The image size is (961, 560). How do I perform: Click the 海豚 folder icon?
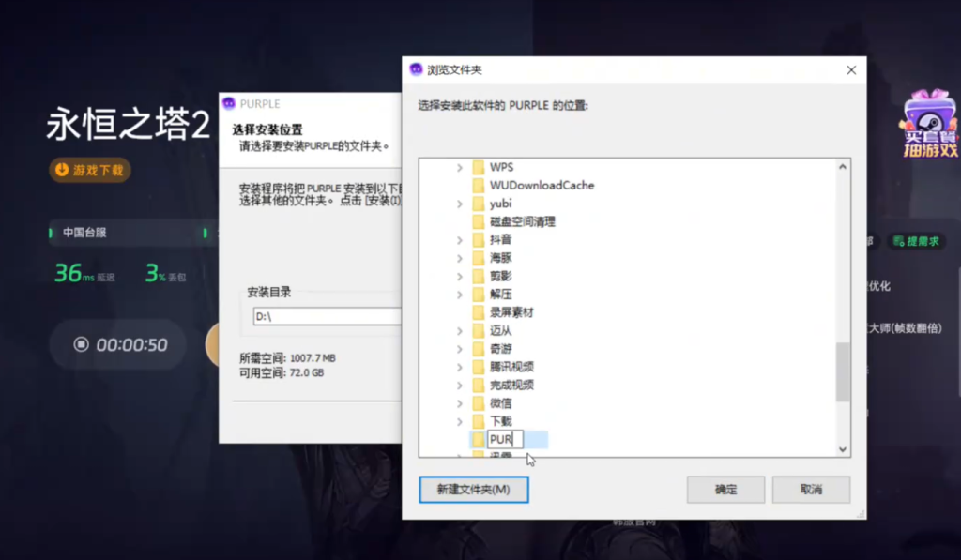(478, 258)
